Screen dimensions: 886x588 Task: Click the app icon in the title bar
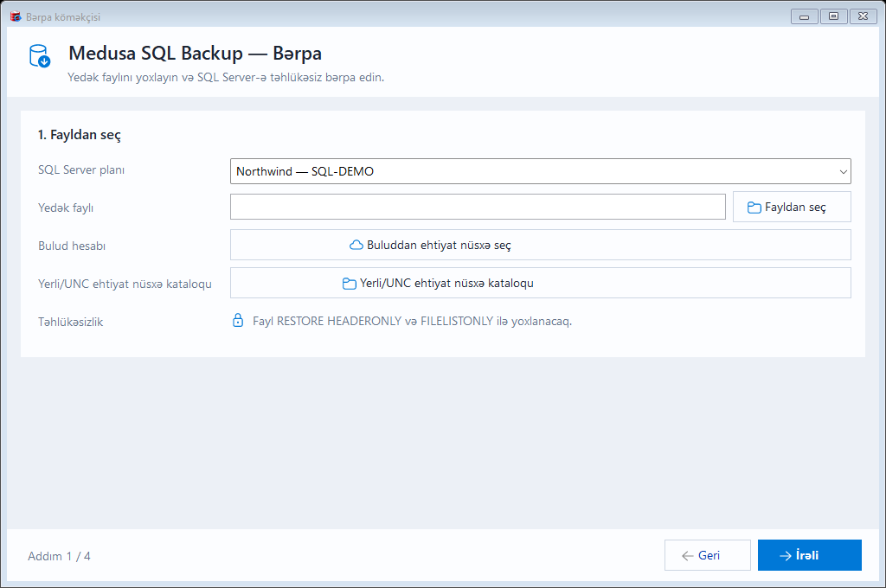16,17
